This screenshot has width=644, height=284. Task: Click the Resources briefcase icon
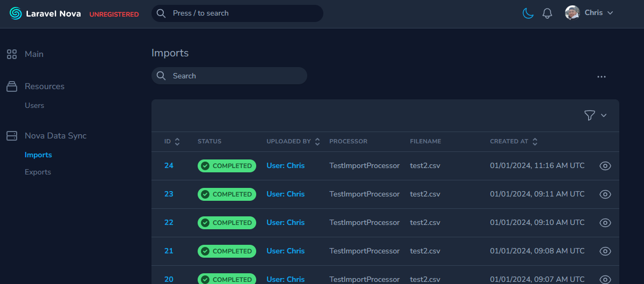12,86
